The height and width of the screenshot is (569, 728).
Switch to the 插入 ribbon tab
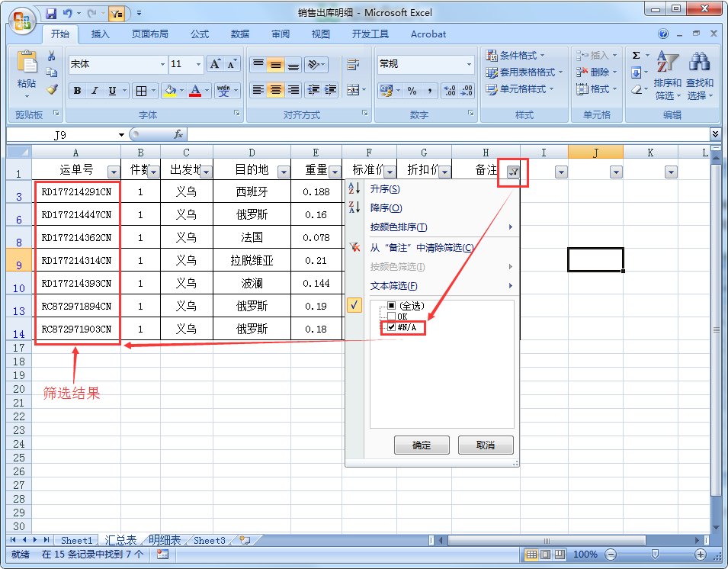[99, 34]
